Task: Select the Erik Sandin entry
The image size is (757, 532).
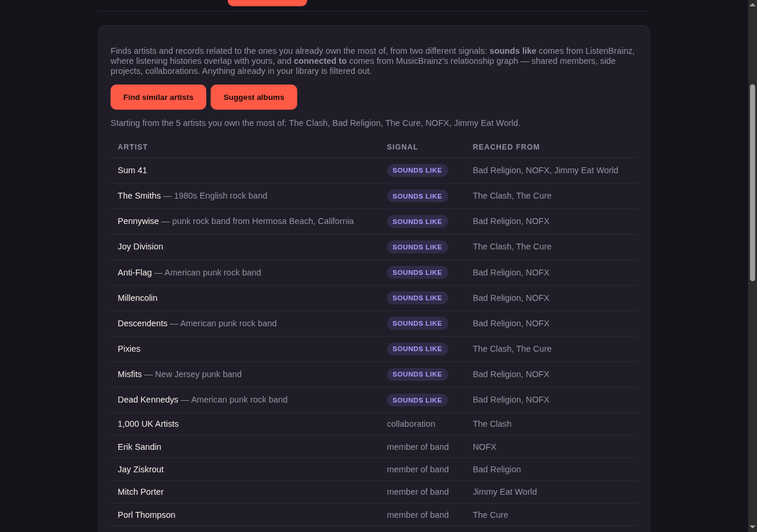Action: coord(140,447)
